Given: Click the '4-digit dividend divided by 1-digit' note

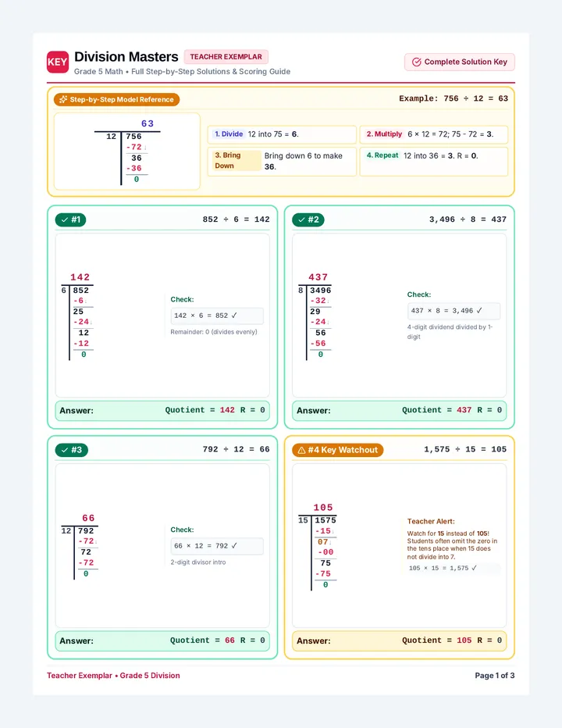Looking at the screenshot, I should click(450, 332).
